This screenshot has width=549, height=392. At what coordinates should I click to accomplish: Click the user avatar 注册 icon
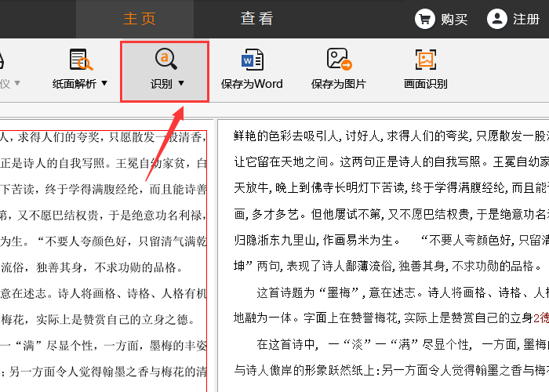[x=496, y=19]
